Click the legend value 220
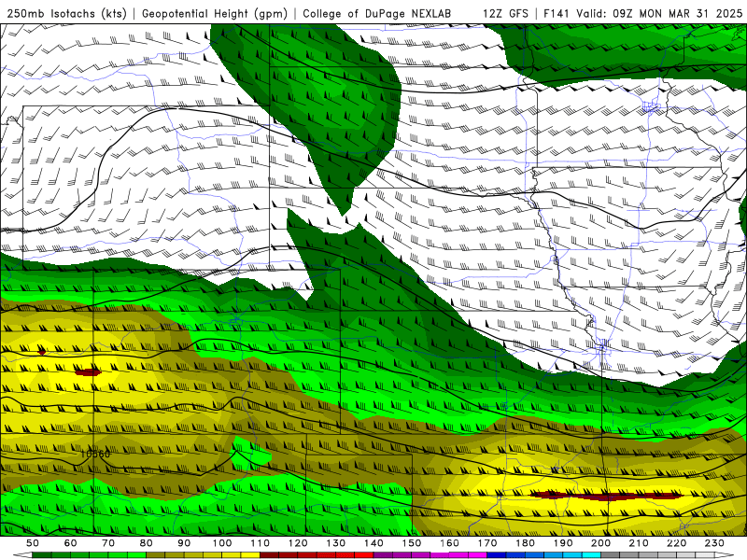 pos(677,543)
